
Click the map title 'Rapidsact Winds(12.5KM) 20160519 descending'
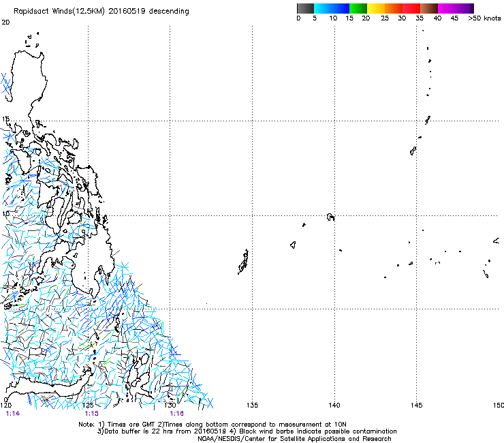[101, 12]
